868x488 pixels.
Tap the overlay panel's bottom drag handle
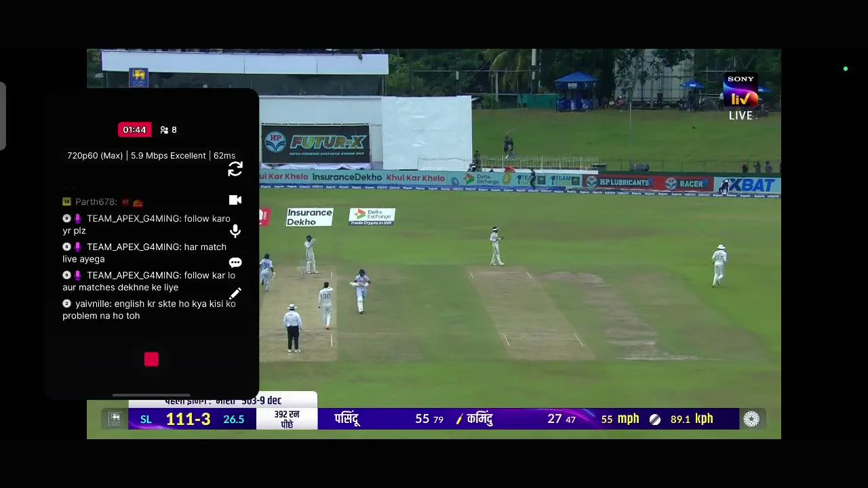click(x=151, y=395)
